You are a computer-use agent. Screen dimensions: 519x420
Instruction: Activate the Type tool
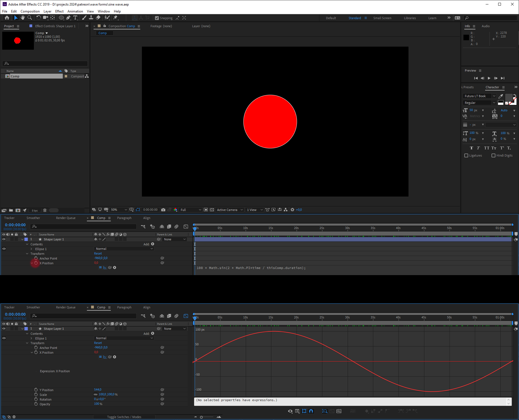[75, 18]
